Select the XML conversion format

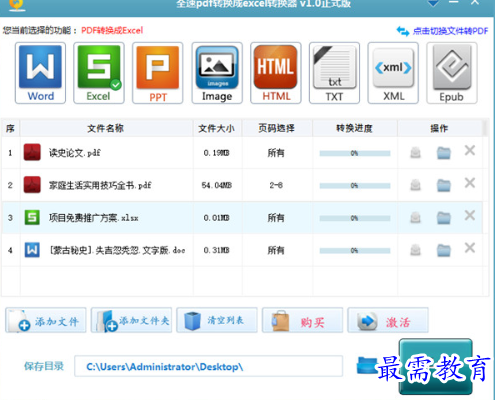(393, 73)
